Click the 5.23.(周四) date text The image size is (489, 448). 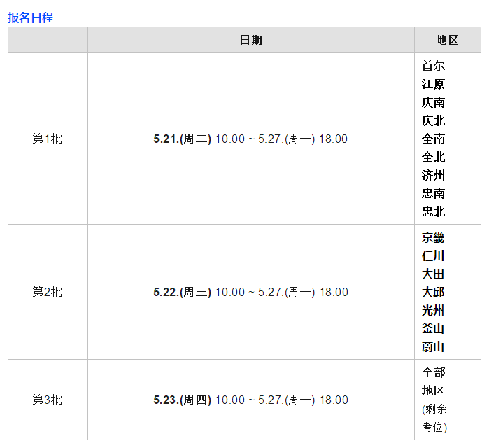[x=182, y=400]
